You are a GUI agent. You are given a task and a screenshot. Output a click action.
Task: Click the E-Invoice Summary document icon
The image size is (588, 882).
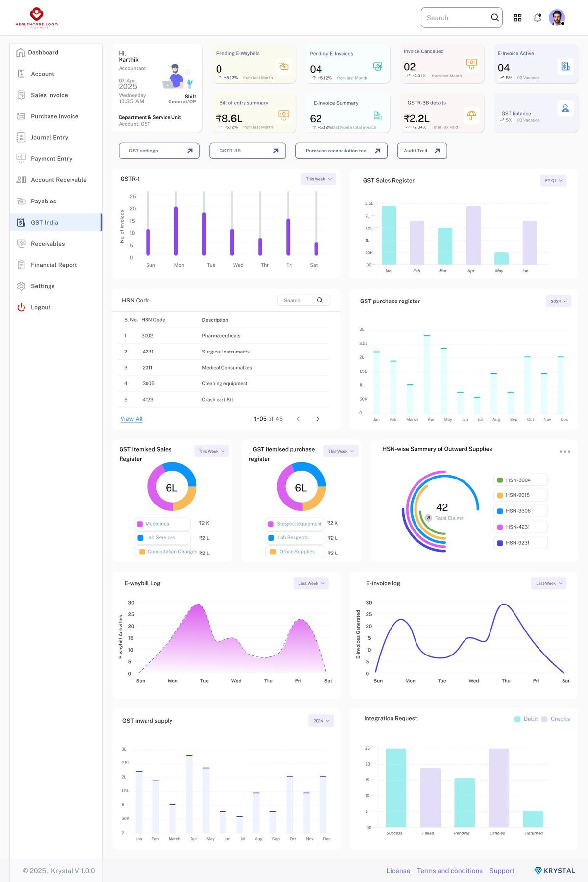point(377,116)
